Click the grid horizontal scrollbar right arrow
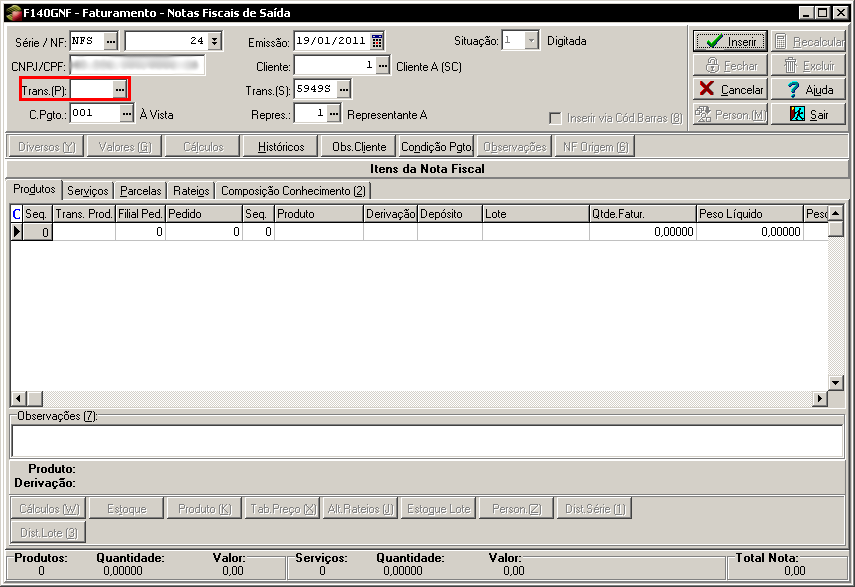The width and height of the screenshot is (855, 587). point(820,399)
